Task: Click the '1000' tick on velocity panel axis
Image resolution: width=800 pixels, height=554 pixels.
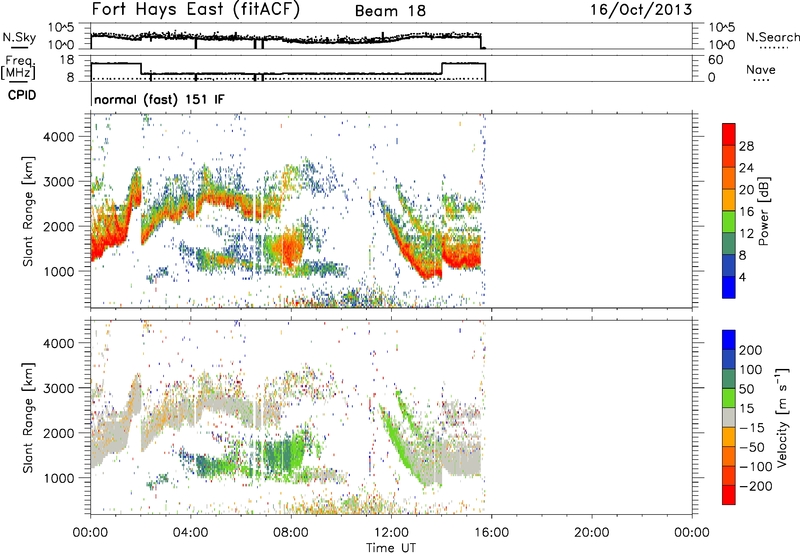Action: [x=58, y=478]
